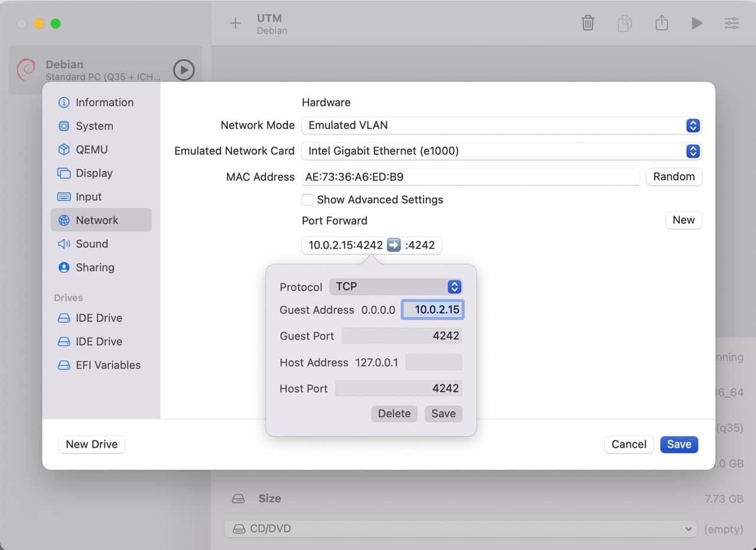The height and width of the screenshot is (550, 756).
Task: Select the first IDE Drive entry
Action: tap(101, 318)
